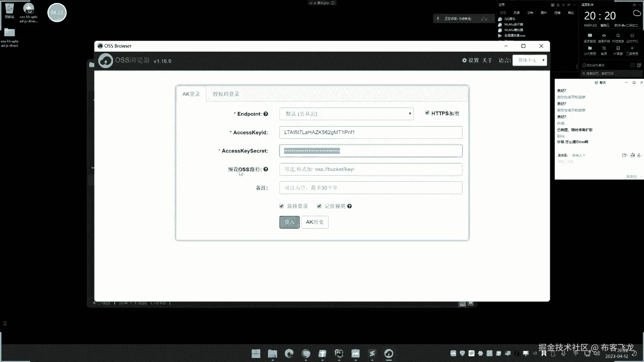Screen dimensions: 644x362
Task: Open PhpStorm from the taskbar
Action: coord(339,353)
